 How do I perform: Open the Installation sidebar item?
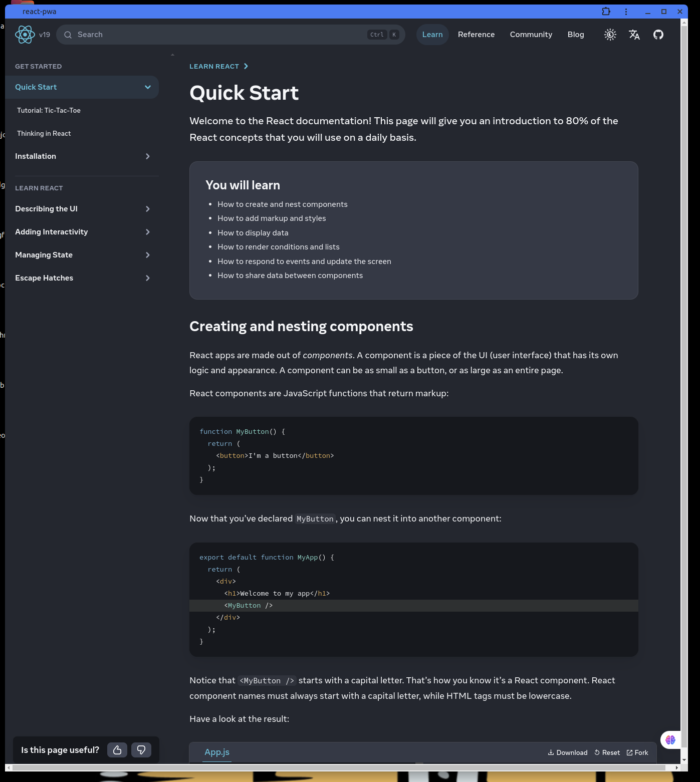(x=82, y=156)
